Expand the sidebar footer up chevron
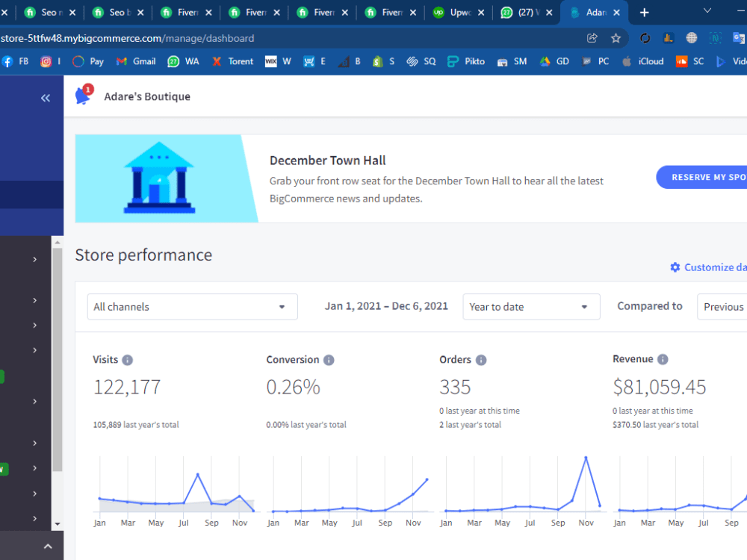Screen dimensions: 747x560 (48, 547)
